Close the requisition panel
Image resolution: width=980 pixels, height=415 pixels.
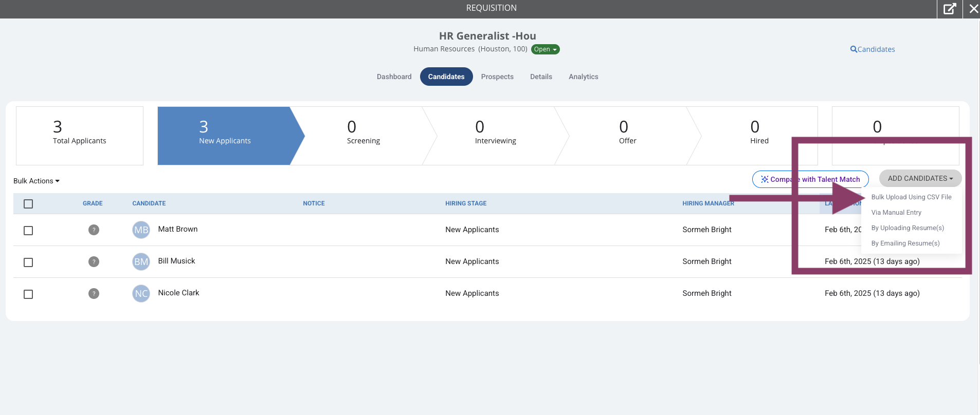(973, 9)
